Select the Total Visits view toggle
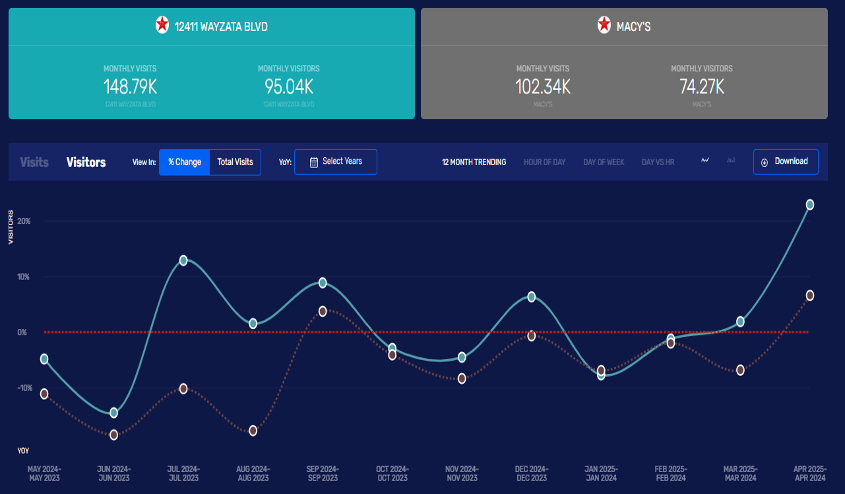Screen dimensions: 845x494 tap(235, 162)
